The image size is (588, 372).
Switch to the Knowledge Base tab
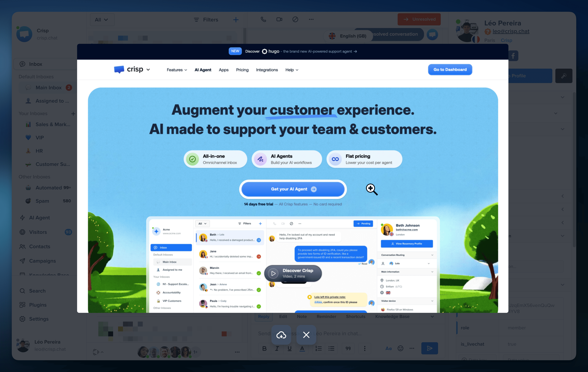pyautogui.click(x=392, y=316)
